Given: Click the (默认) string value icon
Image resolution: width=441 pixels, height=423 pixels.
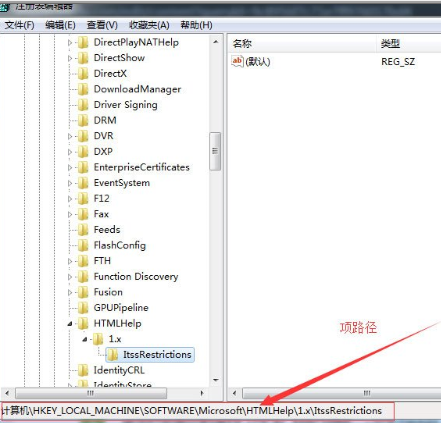Looking at the screenshot, I should click(x=237, y=61).
